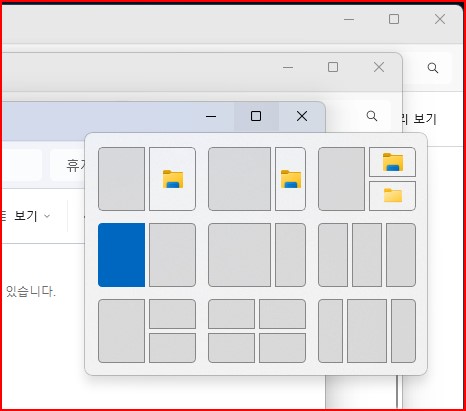Close the rearmost window
Viewport: 466px width, 411px height.
click(440, 19)
